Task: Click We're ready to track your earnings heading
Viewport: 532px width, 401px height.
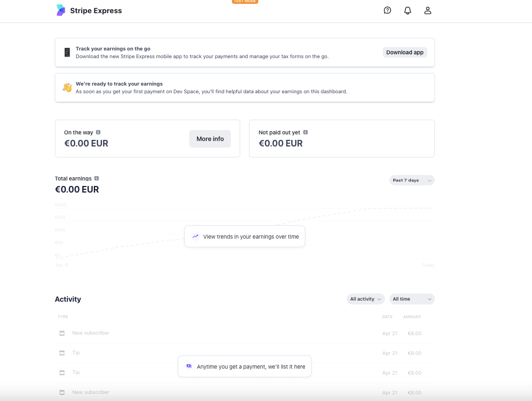Action: pos(119,83)
